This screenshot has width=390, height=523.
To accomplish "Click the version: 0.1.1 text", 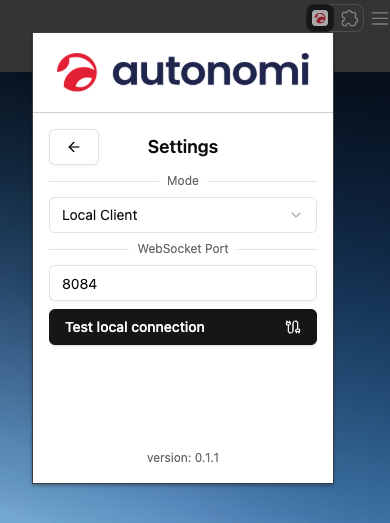I will pos(183,458).
